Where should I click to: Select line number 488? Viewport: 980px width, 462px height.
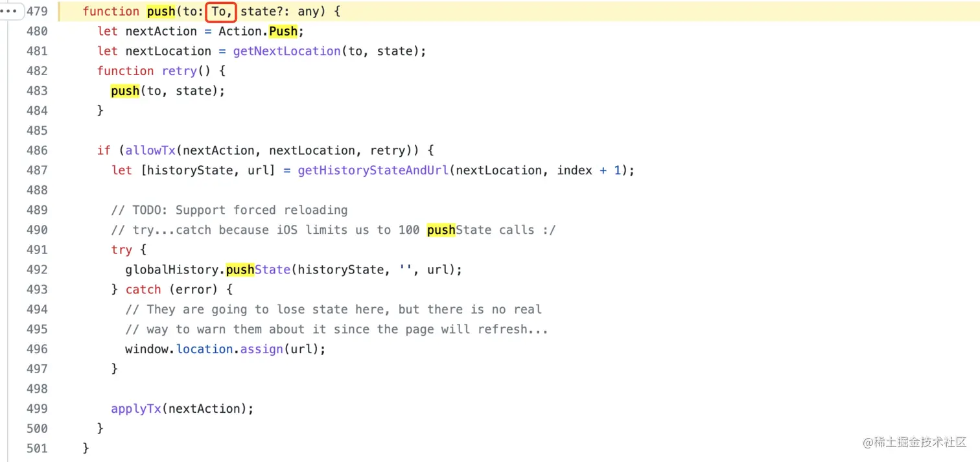pos(37,190)
